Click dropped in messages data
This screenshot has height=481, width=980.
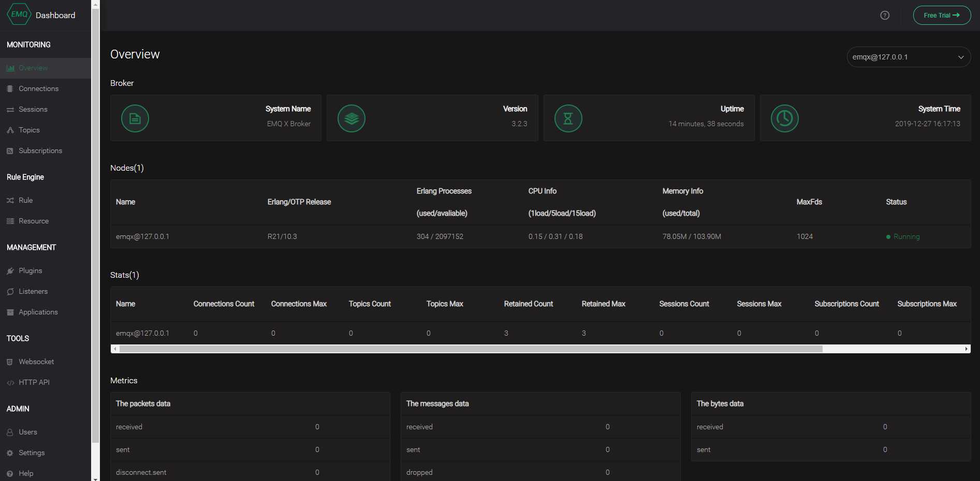(x=419, y=473)
